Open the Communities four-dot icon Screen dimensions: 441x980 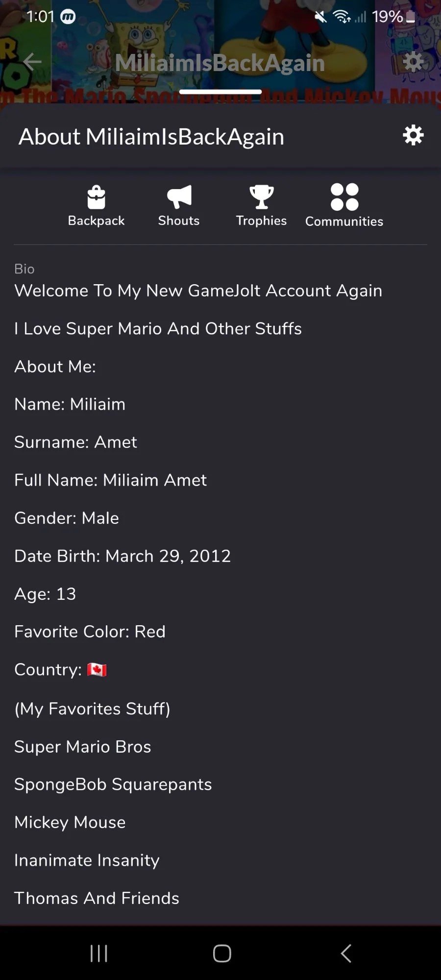(344, 197)
